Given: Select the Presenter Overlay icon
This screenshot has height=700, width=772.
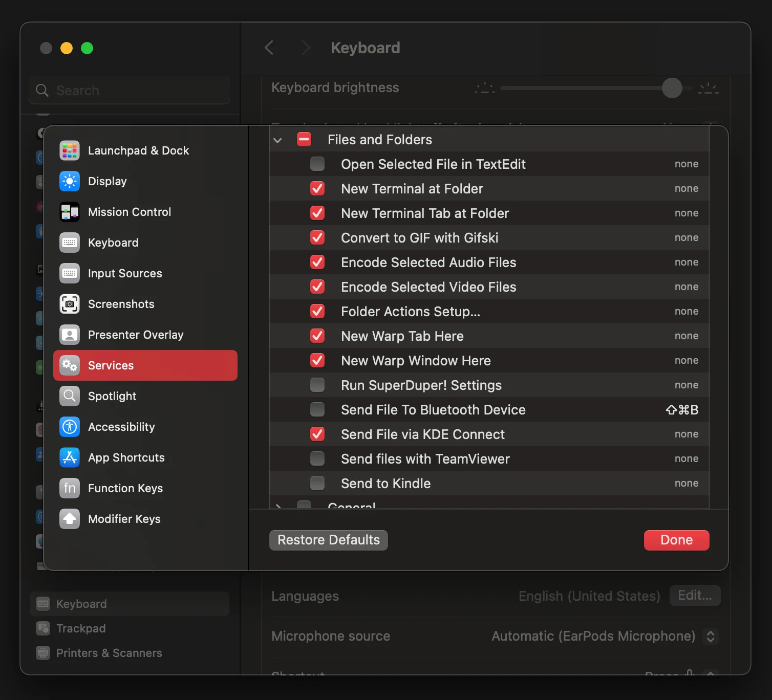Looking at the screenshot, I should coord(70,335).
